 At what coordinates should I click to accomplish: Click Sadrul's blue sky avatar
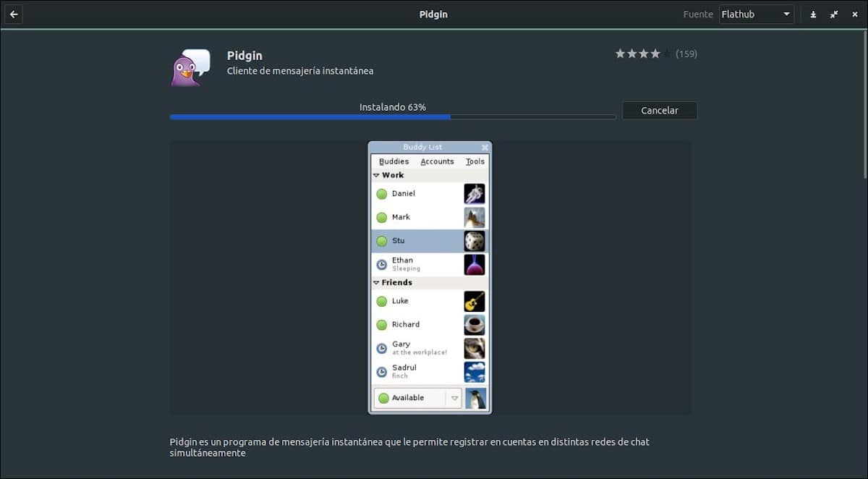(x=475, y=371)
